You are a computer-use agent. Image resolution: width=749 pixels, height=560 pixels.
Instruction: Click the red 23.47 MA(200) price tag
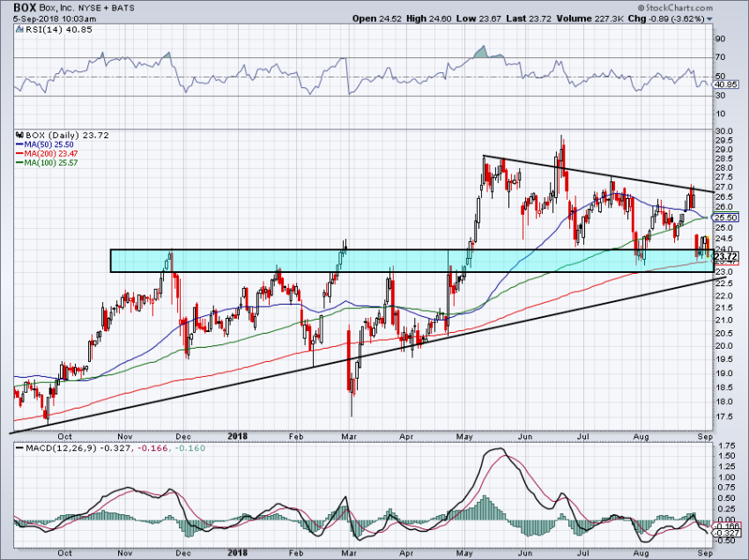click(727, 262)
